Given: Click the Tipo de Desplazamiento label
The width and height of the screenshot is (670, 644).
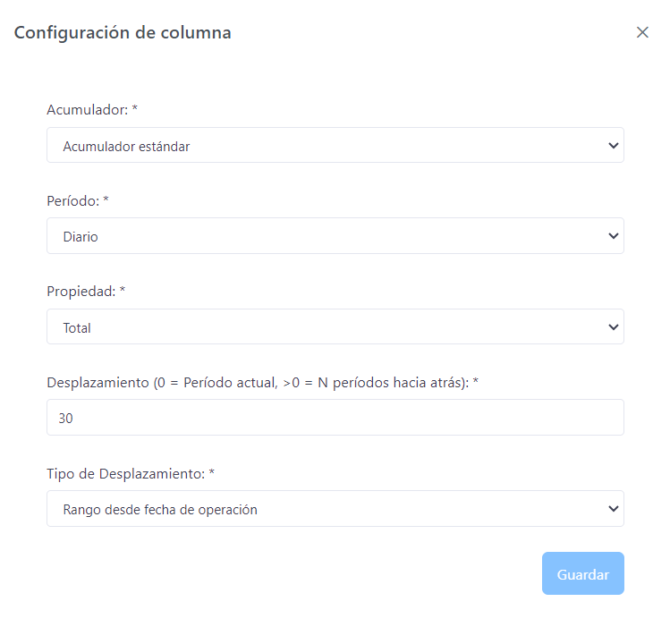Looking at the screenshot, I should click(x=131, y=473).
